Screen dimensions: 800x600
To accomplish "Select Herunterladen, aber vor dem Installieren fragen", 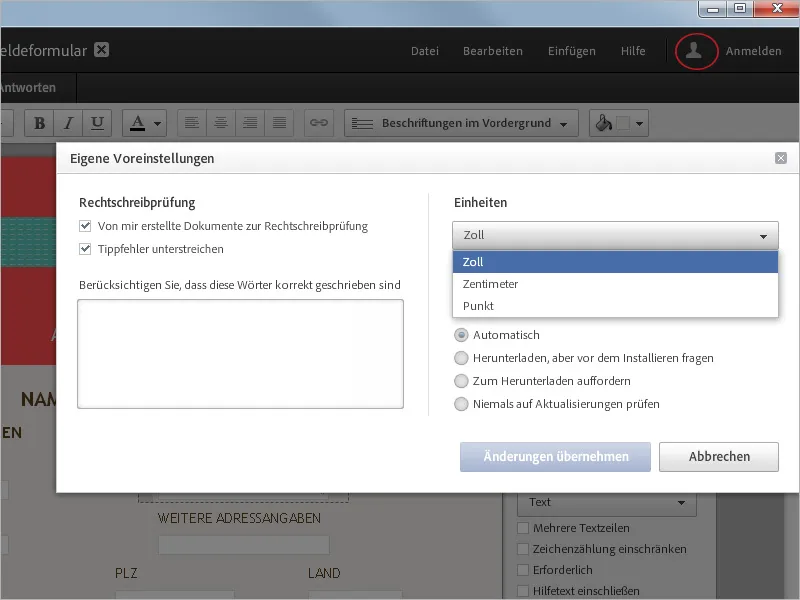I will (x=461, y=358).
